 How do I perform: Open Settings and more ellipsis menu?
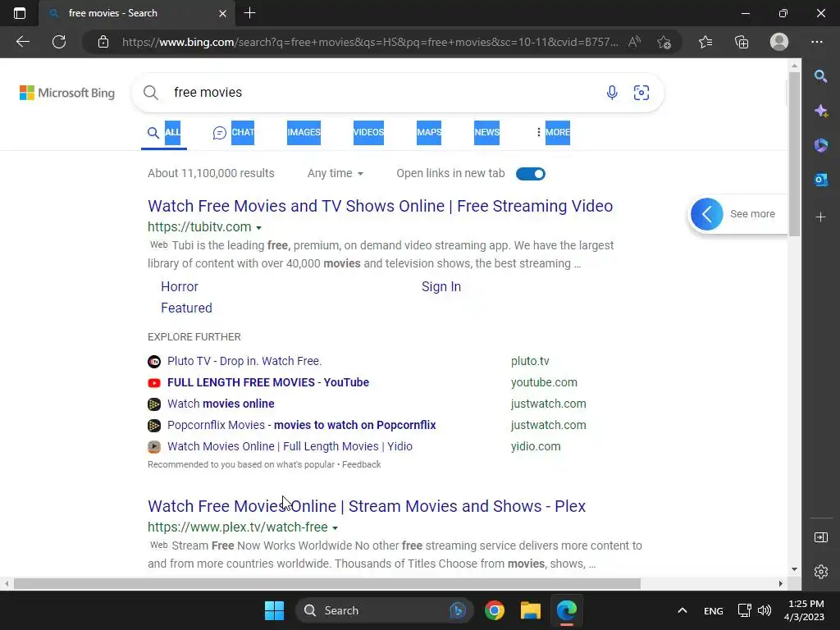pos(817,42)
